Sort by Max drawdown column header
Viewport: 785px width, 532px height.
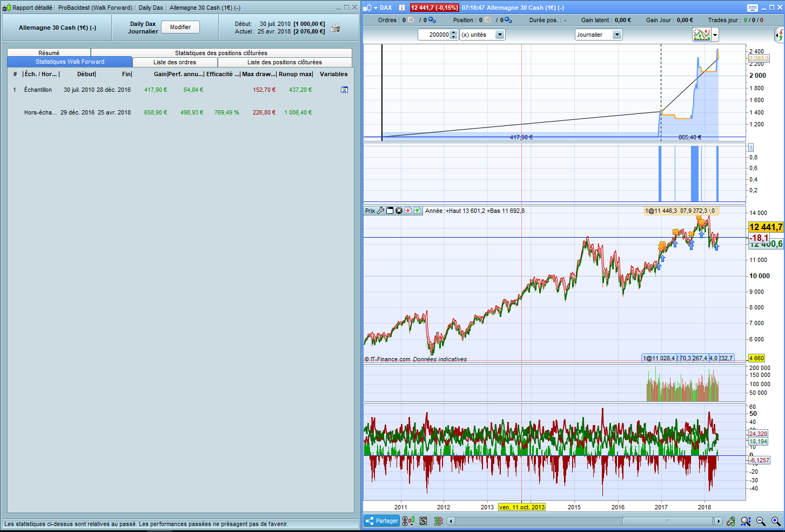259,74
